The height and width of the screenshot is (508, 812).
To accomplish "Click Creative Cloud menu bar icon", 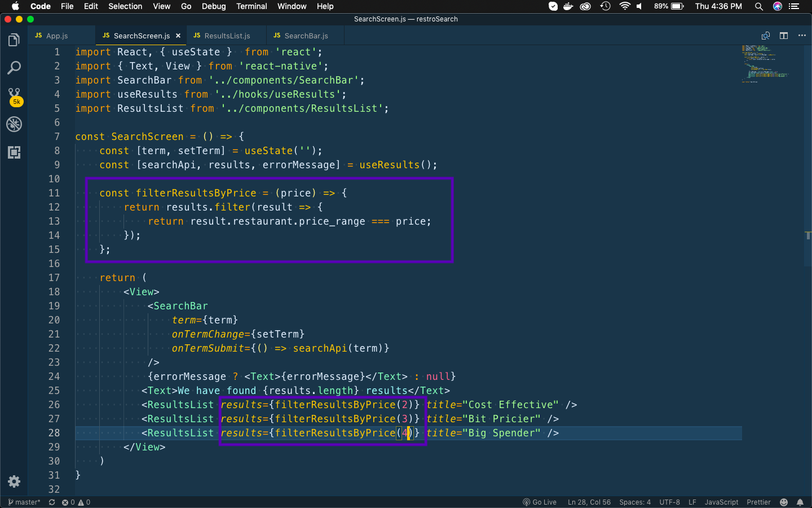I will pos(585,6).
